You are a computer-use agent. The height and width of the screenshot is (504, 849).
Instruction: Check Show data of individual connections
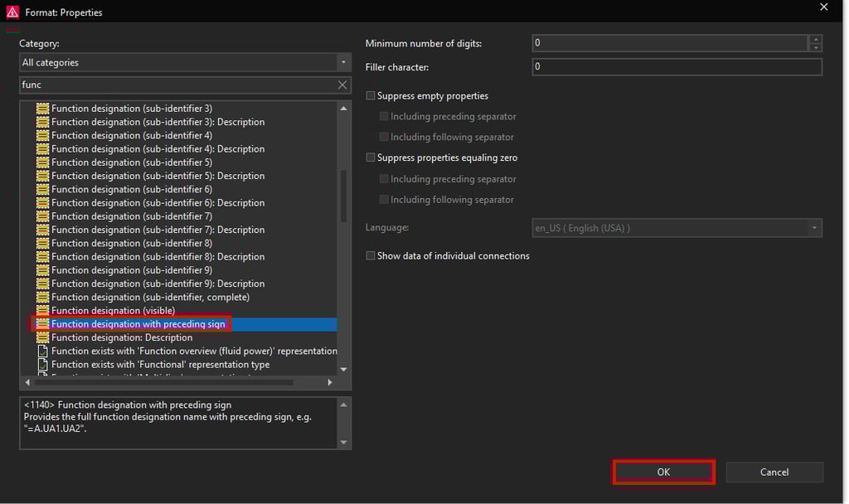tap(371, 255)
